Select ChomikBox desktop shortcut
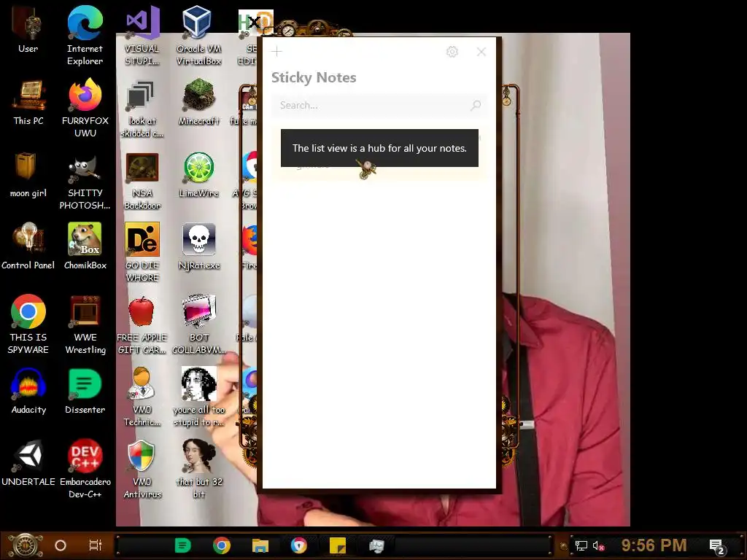This screenshot has width=747, height=560. click(x=85, y=246)
